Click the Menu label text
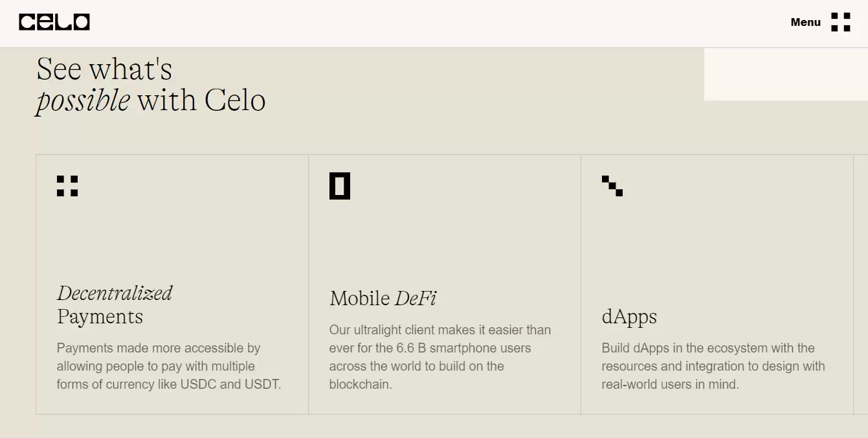Viewport: 868px width, 438px height. (x=805, y=22)
